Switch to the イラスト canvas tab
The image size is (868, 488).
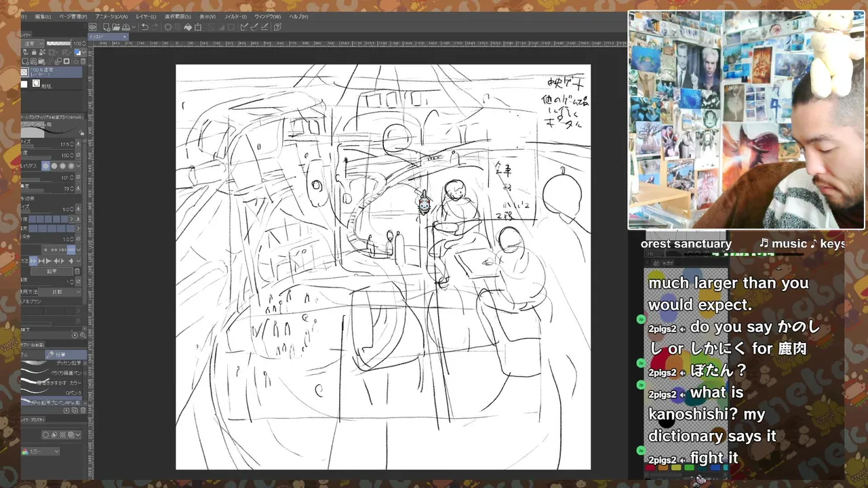coord(108,37)
